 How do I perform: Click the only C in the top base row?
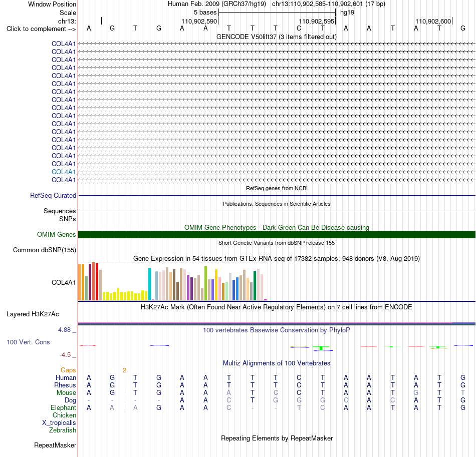299,29
